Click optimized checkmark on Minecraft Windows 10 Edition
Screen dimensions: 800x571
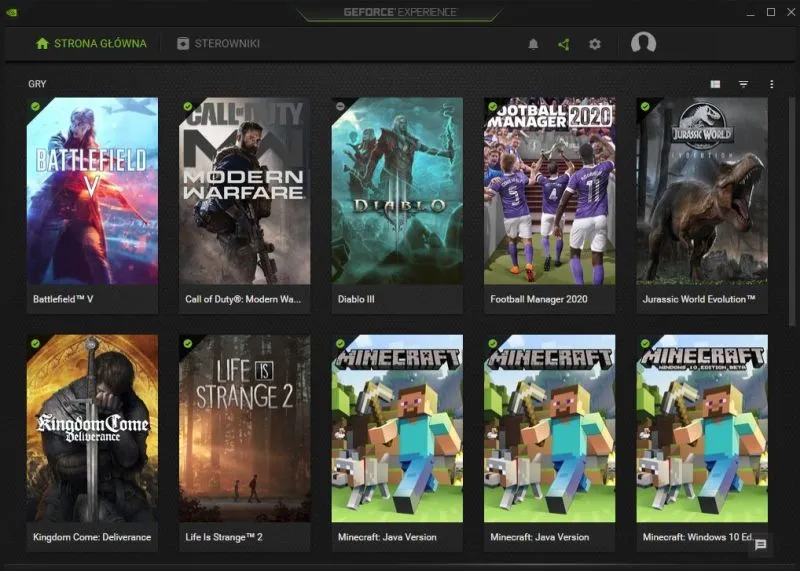pos(645,343)
